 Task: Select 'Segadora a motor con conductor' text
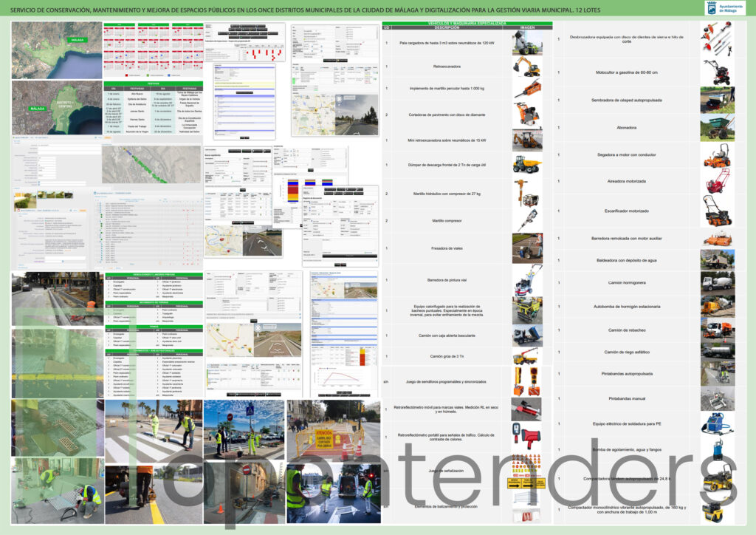[x=626, y=155]
